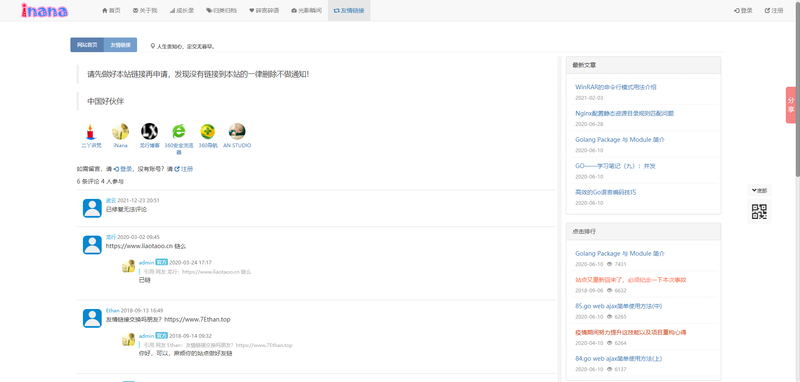
Task: Open Golang Package article in latest list
Action: [620, 139]
